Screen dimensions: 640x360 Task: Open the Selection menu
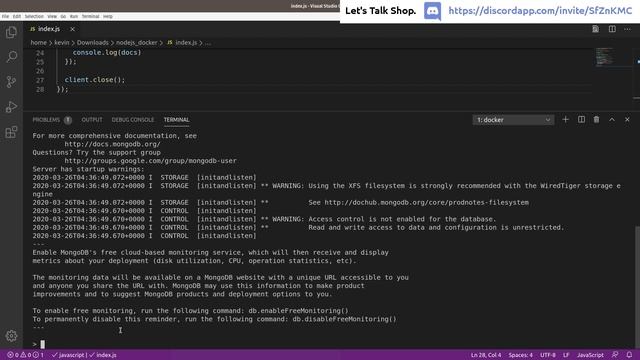[34, 16]
